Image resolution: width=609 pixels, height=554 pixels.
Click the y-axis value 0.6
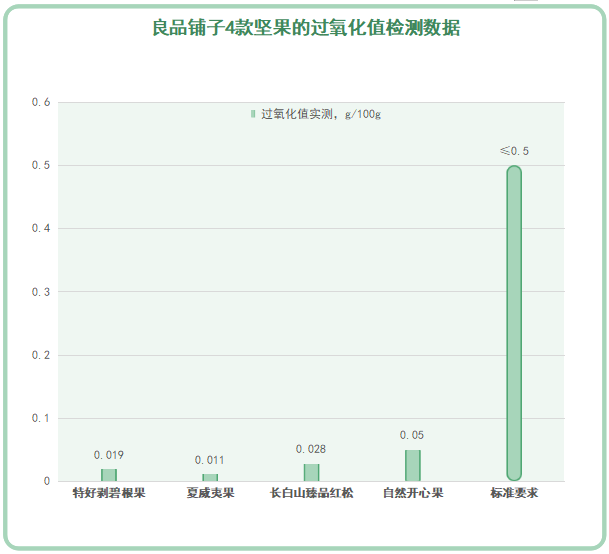(41, 102)
